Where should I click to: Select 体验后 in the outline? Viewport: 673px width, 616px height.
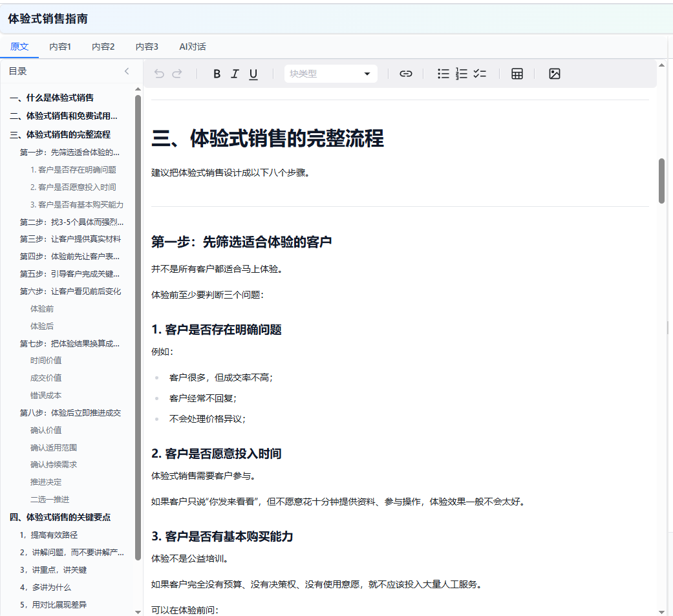click(x=42, y=326)
